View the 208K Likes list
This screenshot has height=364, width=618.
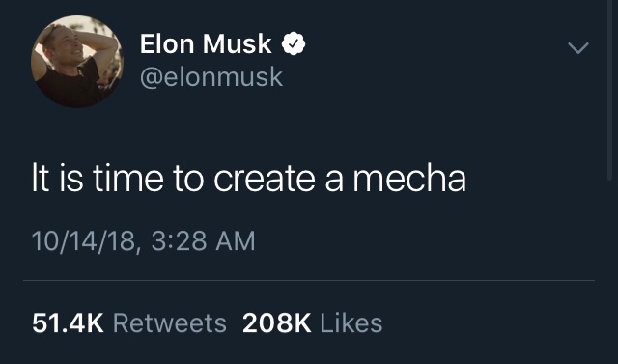312,323
